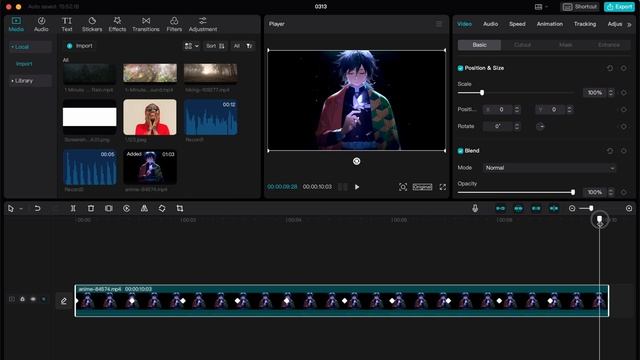Toggle the Position & Size checkbox
The image size is (640, 360).
coord(460,68)
